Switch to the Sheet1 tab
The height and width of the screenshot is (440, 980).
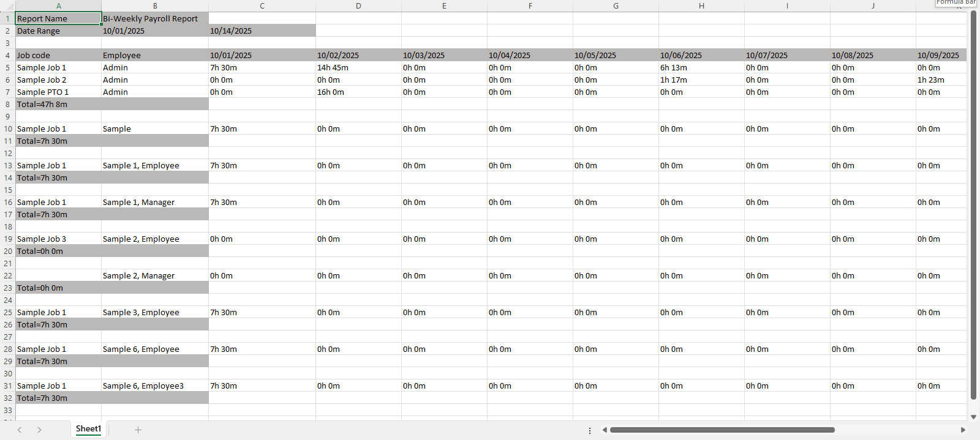pos(88,429)
